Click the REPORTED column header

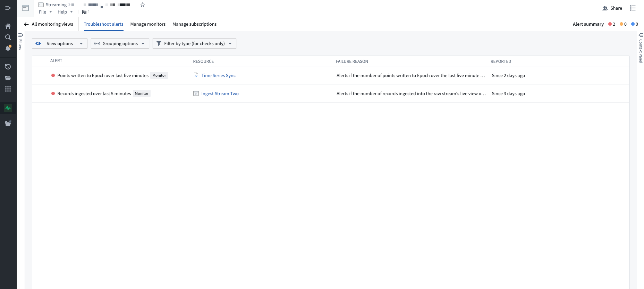pyautogui.click(x=501, y=61)
